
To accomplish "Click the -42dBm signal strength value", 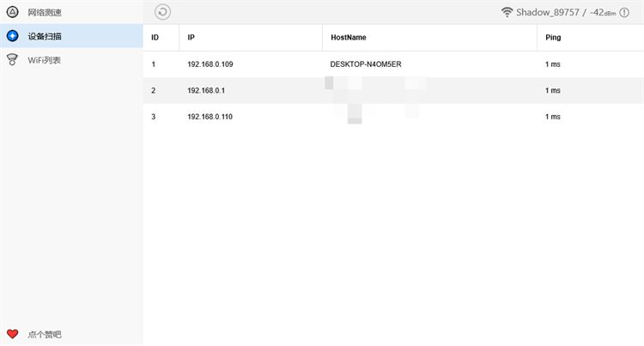I will coord(603,12).
